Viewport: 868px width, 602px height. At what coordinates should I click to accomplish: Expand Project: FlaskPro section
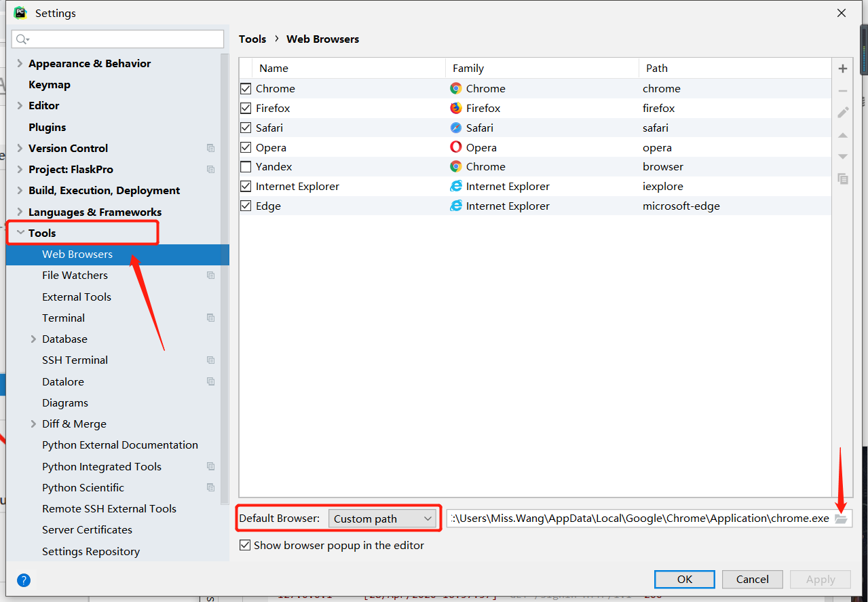(x=20, y=169)
